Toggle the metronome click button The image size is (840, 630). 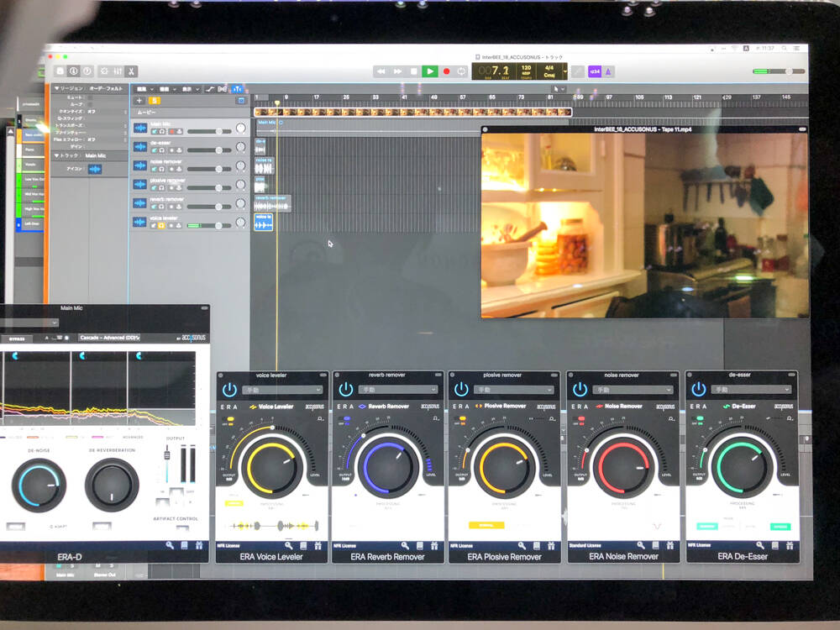pos(608,71)
